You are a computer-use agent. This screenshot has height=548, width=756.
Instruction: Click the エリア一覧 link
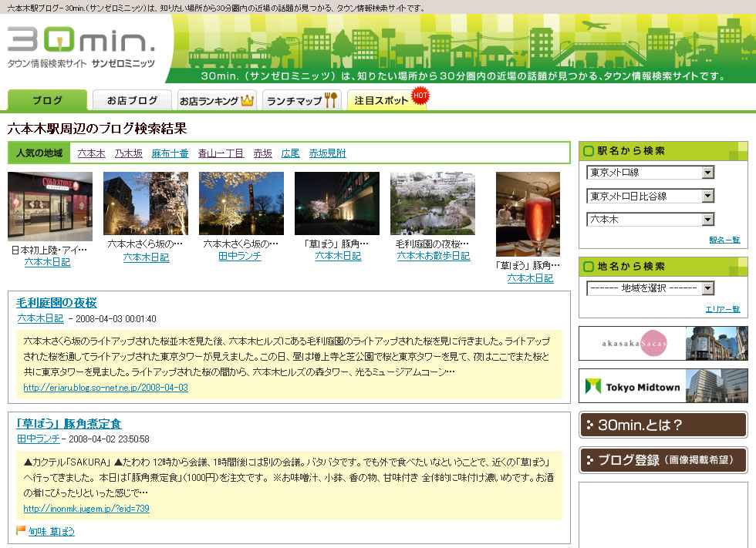coord(722,308)
